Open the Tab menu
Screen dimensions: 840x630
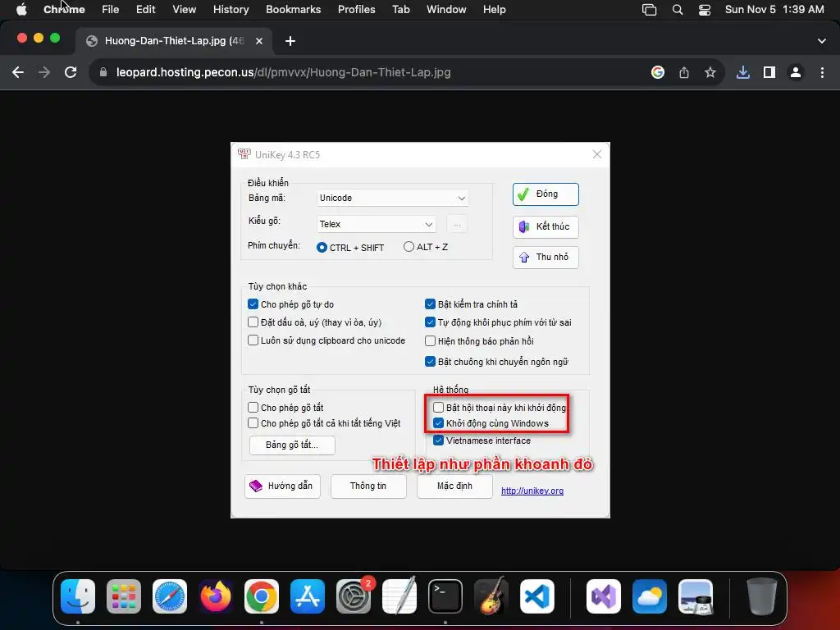pyautogui.click(x=400, y=10)
